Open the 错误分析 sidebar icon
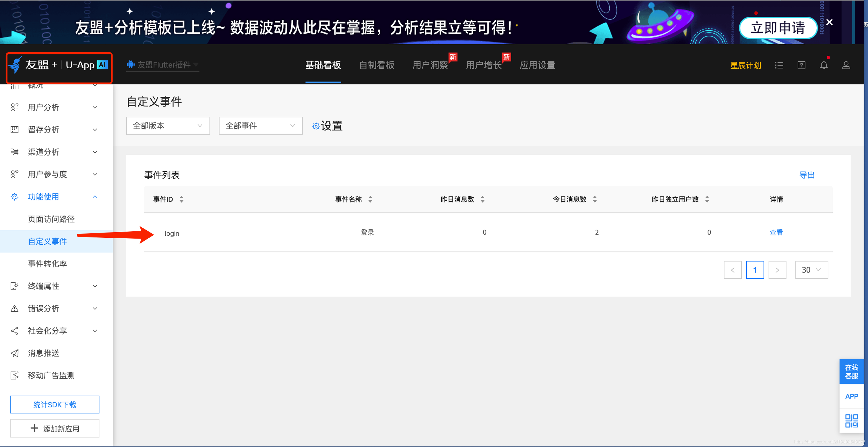868x447 pixels. tap(14, 308)
